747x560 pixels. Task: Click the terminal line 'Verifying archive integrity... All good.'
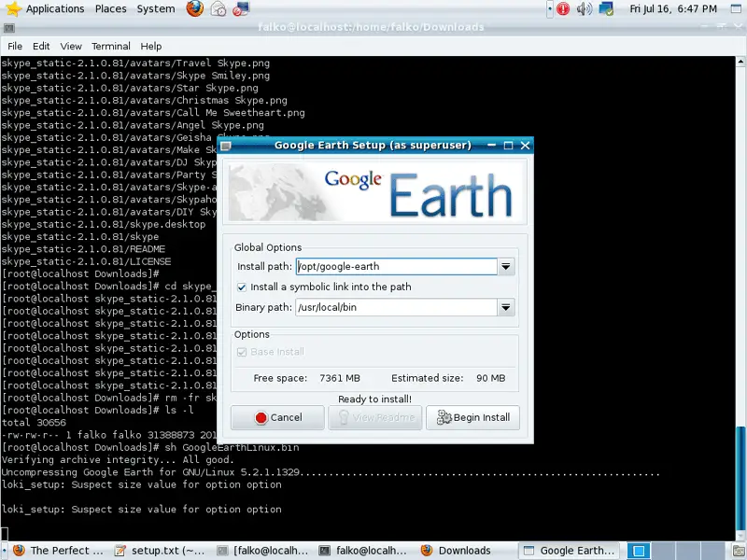click(118, 460)
